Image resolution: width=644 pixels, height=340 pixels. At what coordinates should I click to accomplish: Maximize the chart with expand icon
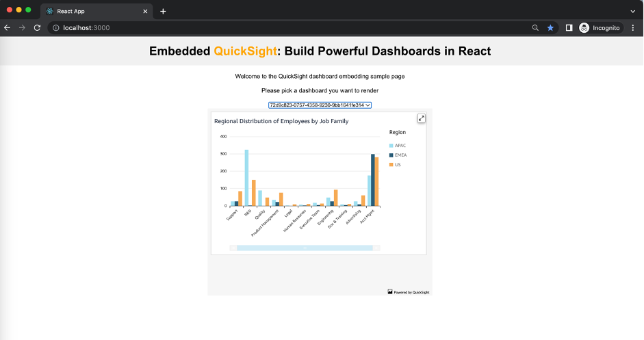422,118
